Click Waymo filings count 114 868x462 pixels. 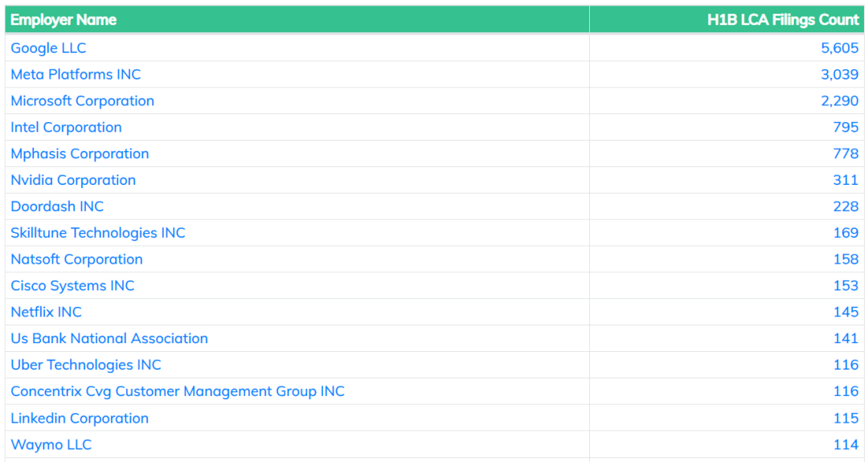(x=845, y=444)
